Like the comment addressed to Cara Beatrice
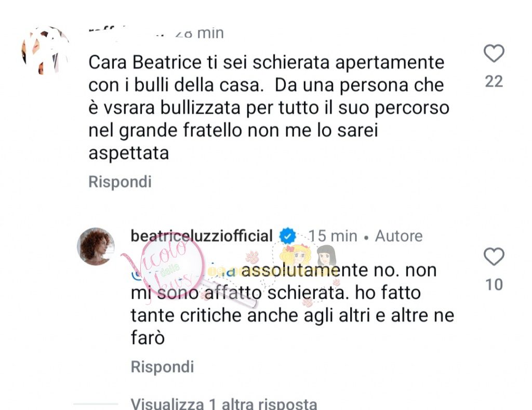532x410 pixels. point(494,54)
